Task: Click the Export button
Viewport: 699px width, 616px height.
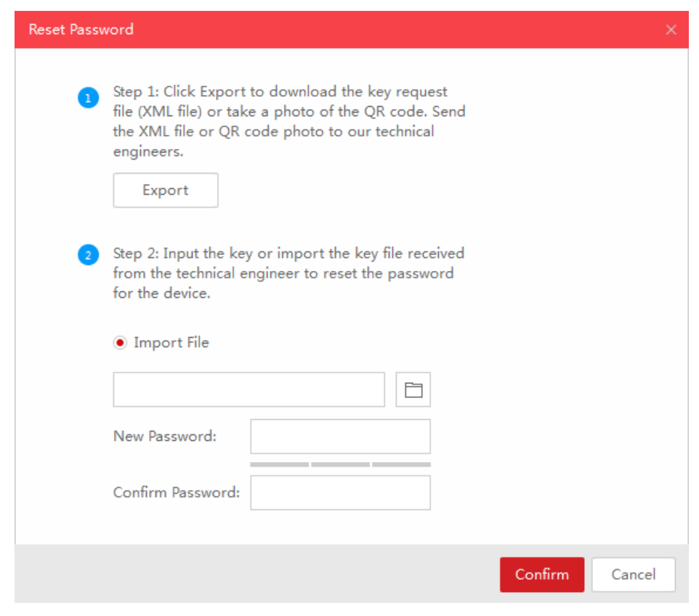Action: [x=165, y=190]
